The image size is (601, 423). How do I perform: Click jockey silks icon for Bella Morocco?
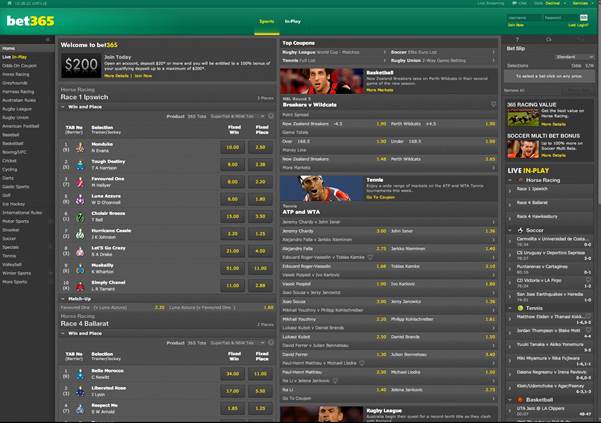80,374
